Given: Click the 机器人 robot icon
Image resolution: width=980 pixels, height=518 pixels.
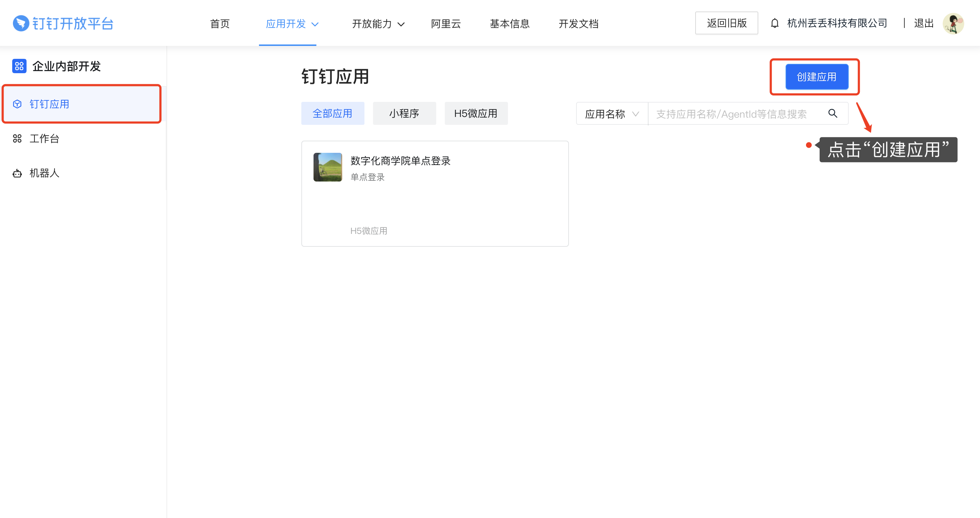Looking at the screenshot, I should pos(17,173).
